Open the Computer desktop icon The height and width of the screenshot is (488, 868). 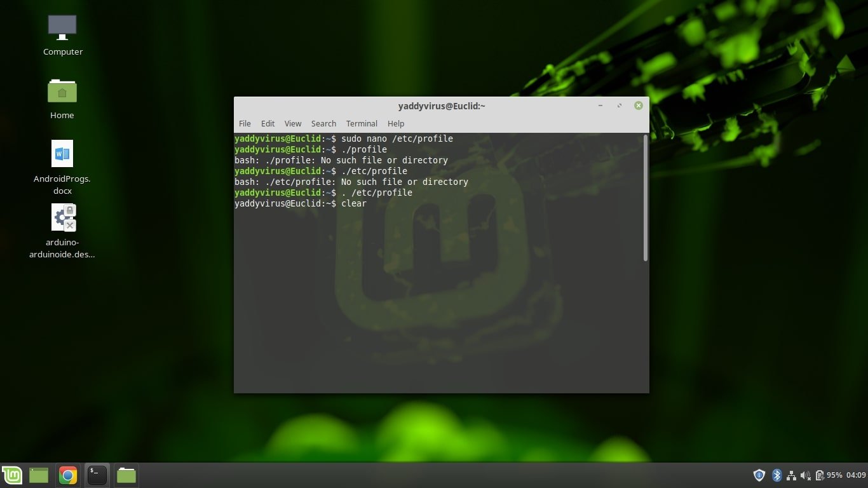point(62,29)
